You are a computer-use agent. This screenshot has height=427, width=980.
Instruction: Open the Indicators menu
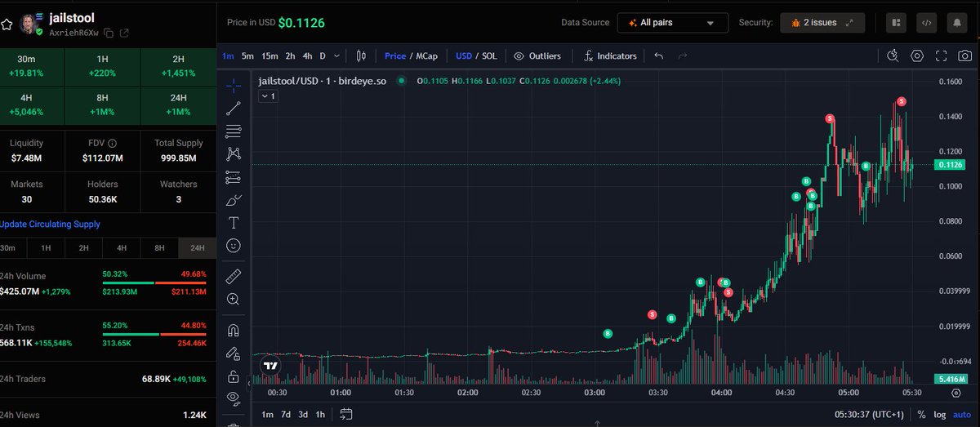pyautogui.click(x=610, y=56)
